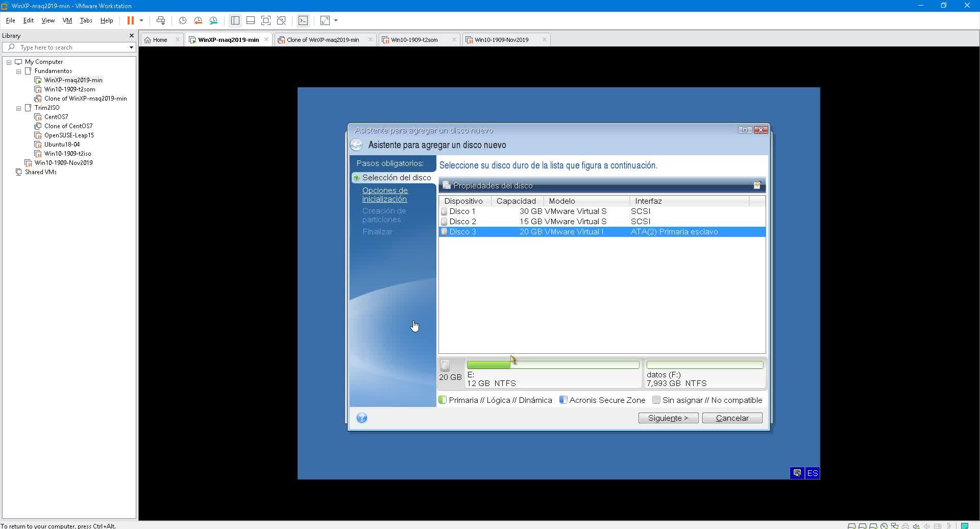The height and width of the screenshot is (529, 980).
Task: Toggle the library sidebar view
Action: (x=235, y=20)
